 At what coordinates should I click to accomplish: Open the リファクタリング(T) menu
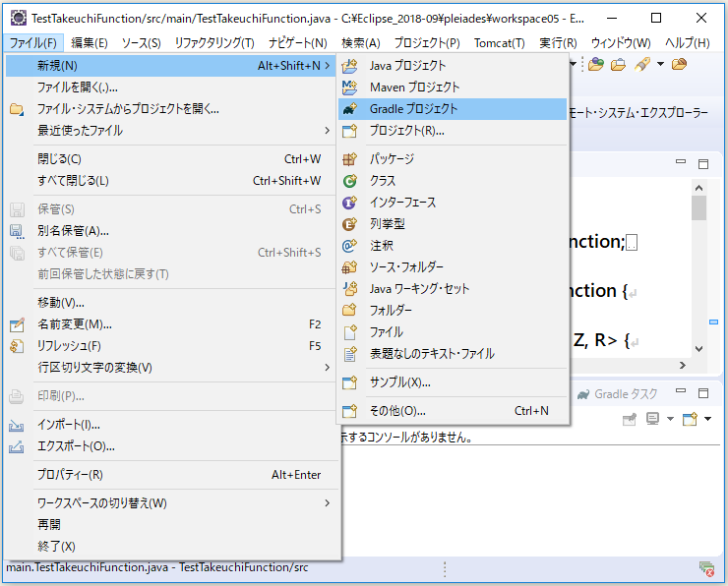pos(214,43)
